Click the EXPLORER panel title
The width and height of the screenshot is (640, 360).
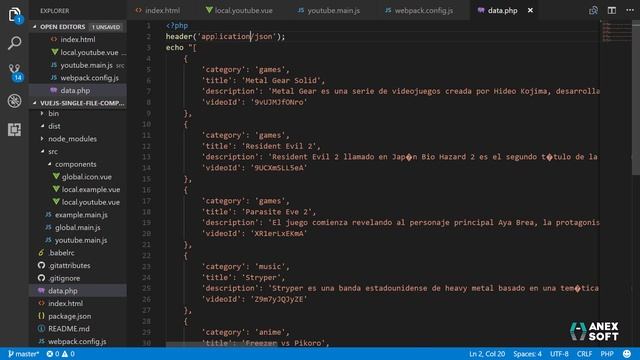click(55, 11)
